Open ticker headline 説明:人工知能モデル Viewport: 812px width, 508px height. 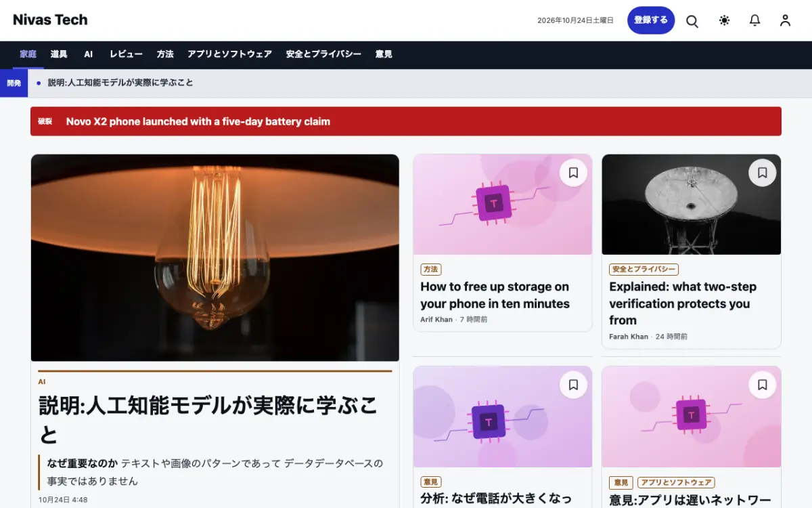120,83
